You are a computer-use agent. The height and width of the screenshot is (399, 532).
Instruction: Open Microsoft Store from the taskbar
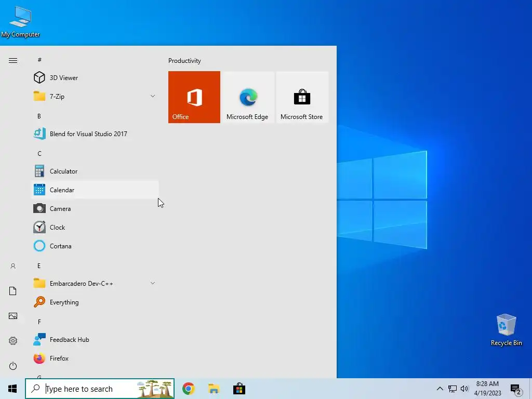click(x=239, y=389)
